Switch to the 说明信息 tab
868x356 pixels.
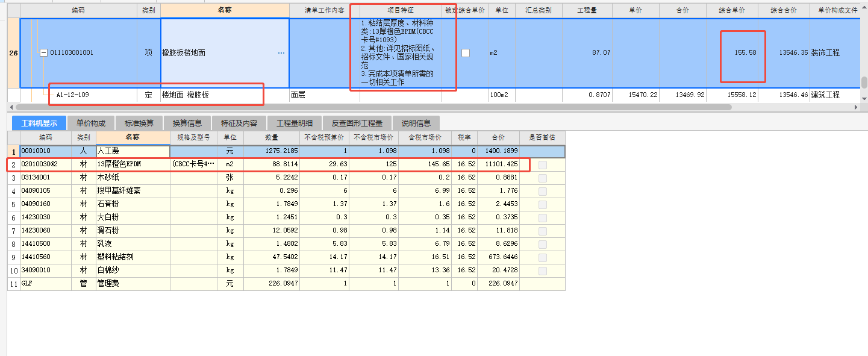(x=416, y=123)
